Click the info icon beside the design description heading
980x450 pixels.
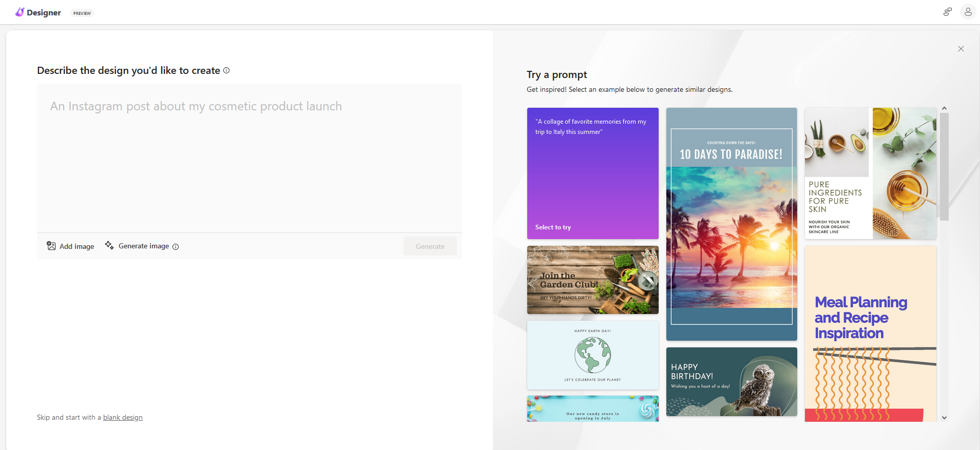click(x=226, y=70)
